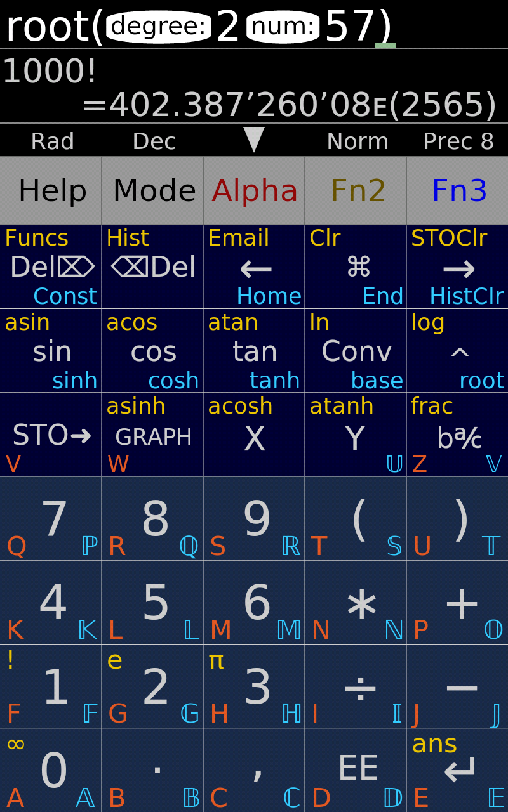Open the Help screen
Viewport: 508px width, 812px height.
[x=51, y=189]
